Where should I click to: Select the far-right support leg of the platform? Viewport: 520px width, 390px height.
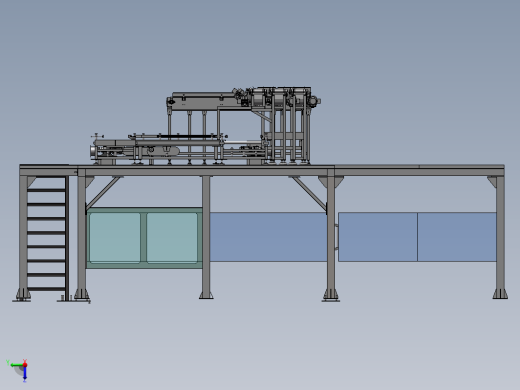500,237
